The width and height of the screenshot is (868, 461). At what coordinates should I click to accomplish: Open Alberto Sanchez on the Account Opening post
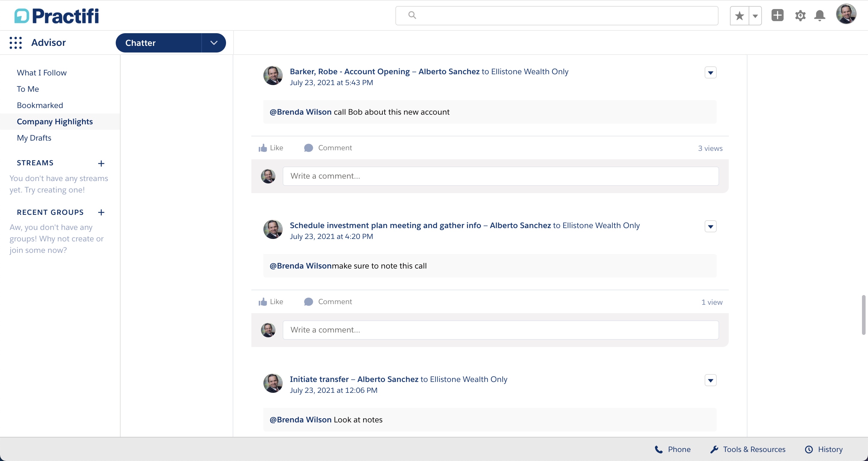pos(449,72)
